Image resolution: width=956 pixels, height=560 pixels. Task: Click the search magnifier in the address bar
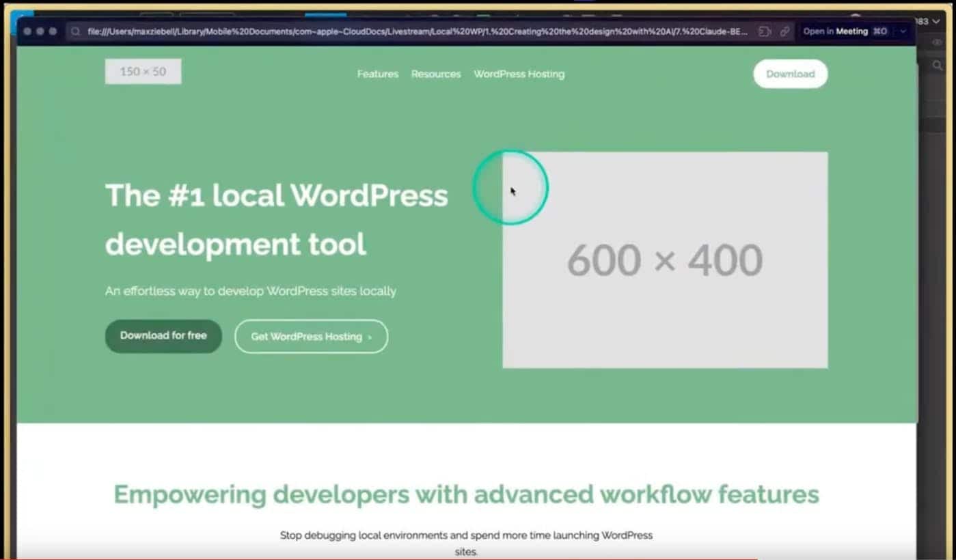[x=76, y=31]
